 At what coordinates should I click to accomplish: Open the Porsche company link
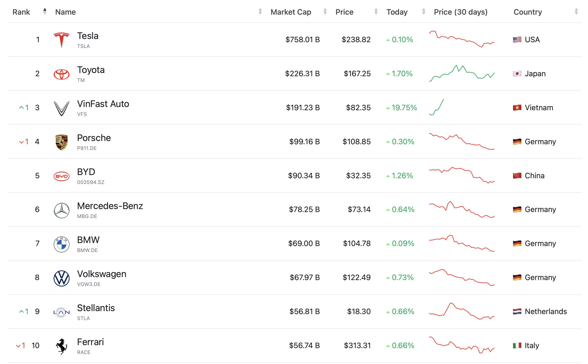(x=94, y=138)
